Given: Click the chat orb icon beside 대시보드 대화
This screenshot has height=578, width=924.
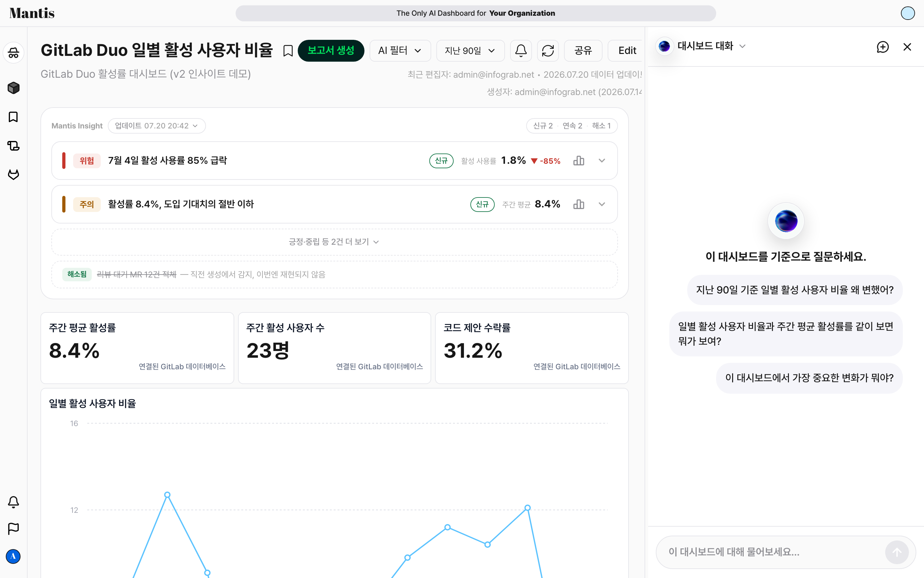Looking at the screenshot, I should click(x=664, y=46).
